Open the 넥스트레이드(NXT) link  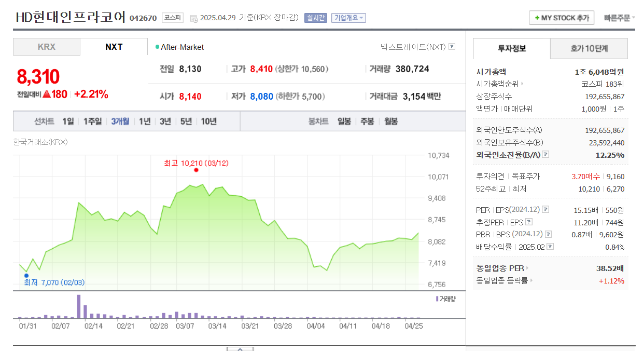pyautogui.click(x=413, y=47)
